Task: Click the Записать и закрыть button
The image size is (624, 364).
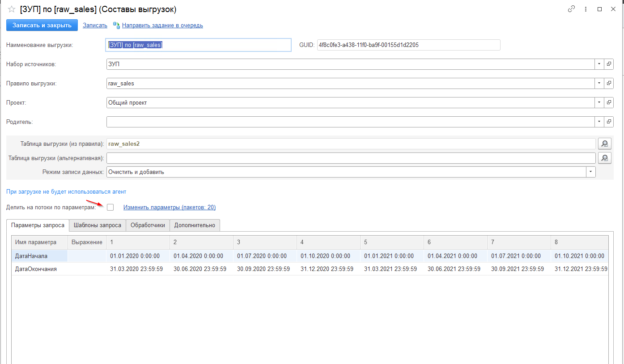Action: (42, 25)
